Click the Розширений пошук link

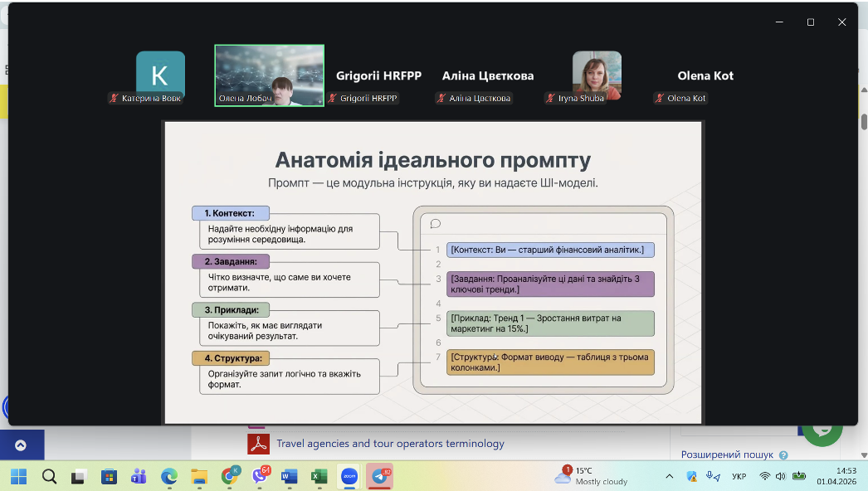pyautogui.click(x=727, y=455)
